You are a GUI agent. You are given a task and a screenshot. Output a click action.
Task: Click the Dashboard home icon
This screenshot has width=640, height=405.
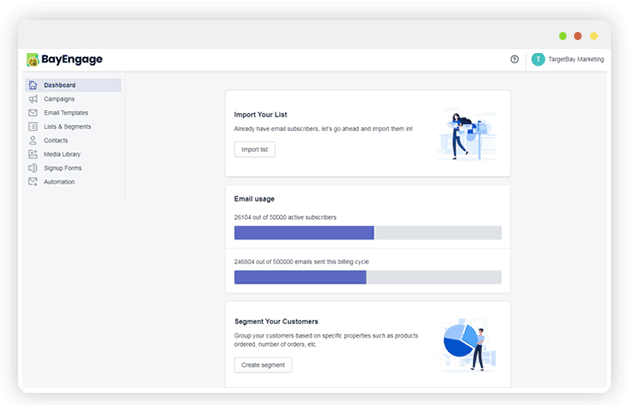point(33,85)
